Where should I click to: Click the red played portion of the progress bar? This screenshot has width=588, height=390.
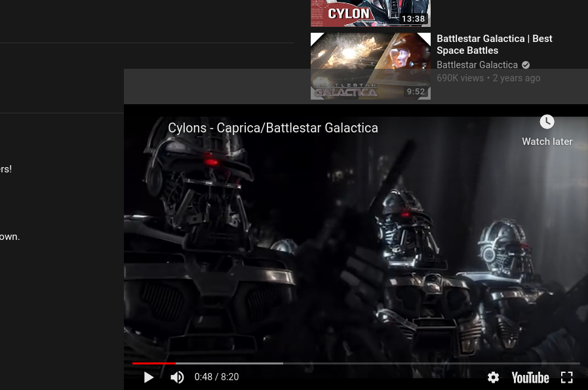pos(153,363)
